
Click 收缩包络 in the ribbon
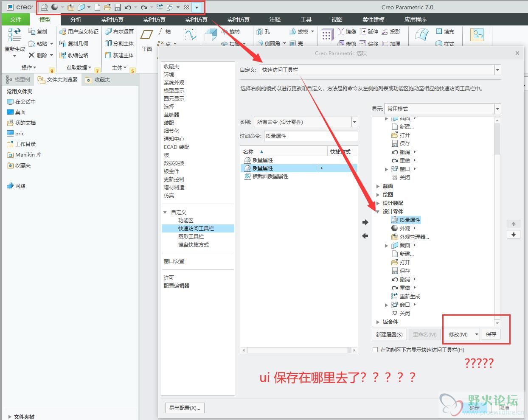(x=74, y=55)
